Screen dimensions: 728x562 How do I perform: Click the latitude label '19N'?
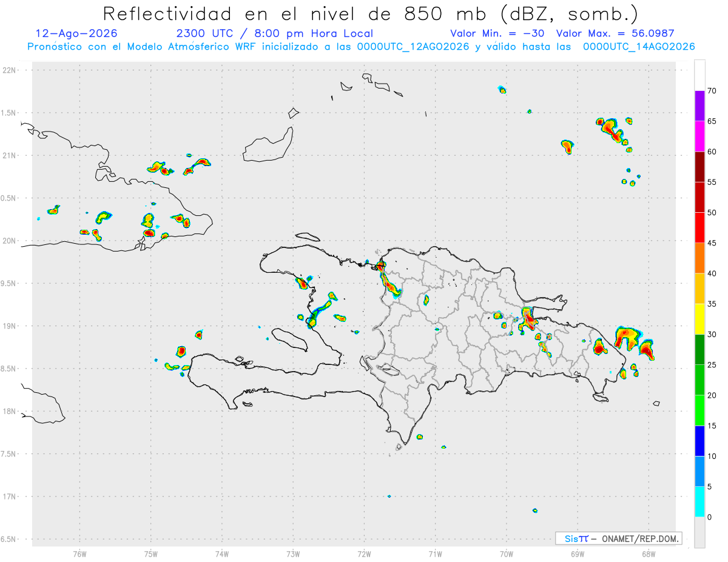point(10,326)
